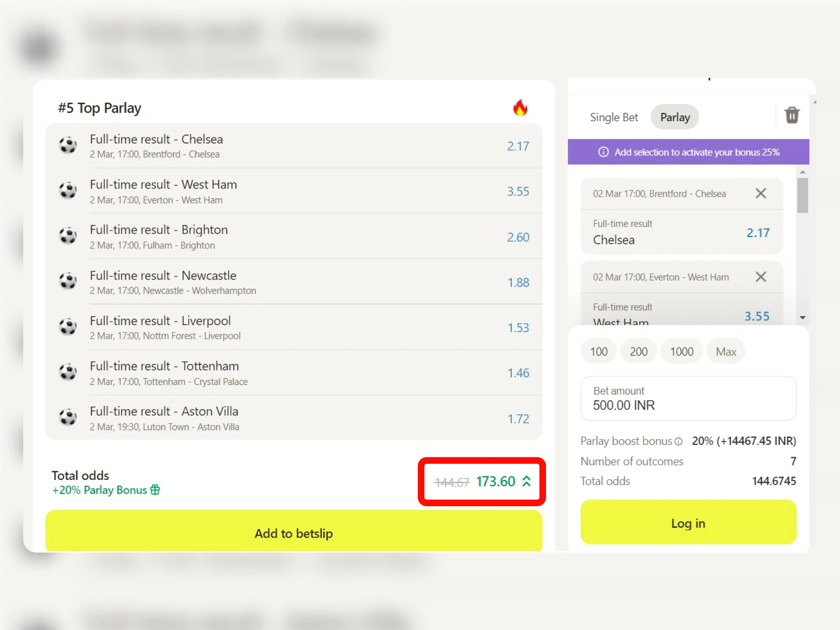Select the Parlay tab
The width and height of the screenshot is (840, 630).
[x=675, y=117]
